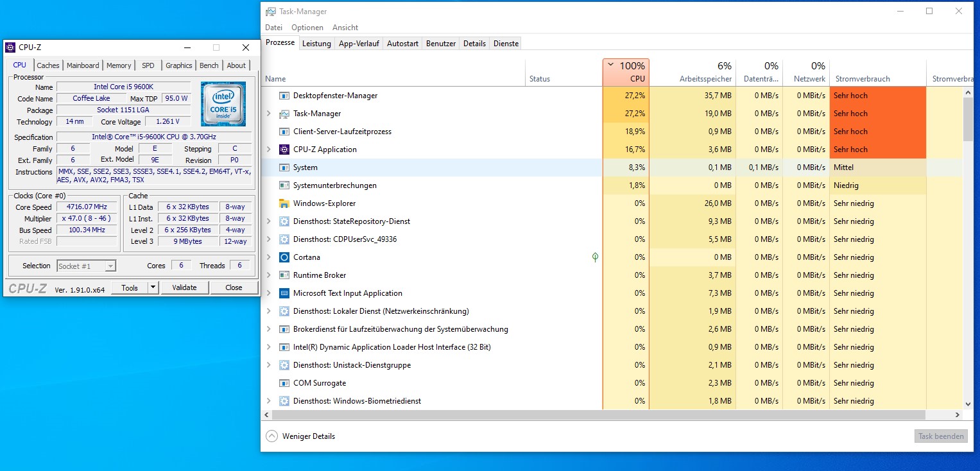Click the Client-Server-Laufzeitprozess icon
Image resolution: width=980 pixels, height=471 pixels.
(x=284, y=132)
